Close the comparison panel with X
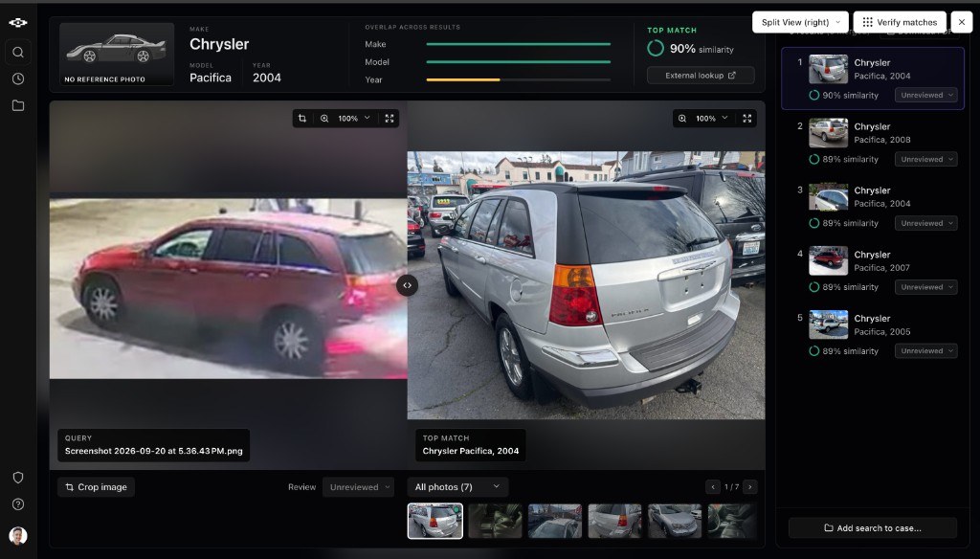980x559 pixels. (x=961, y=22)
